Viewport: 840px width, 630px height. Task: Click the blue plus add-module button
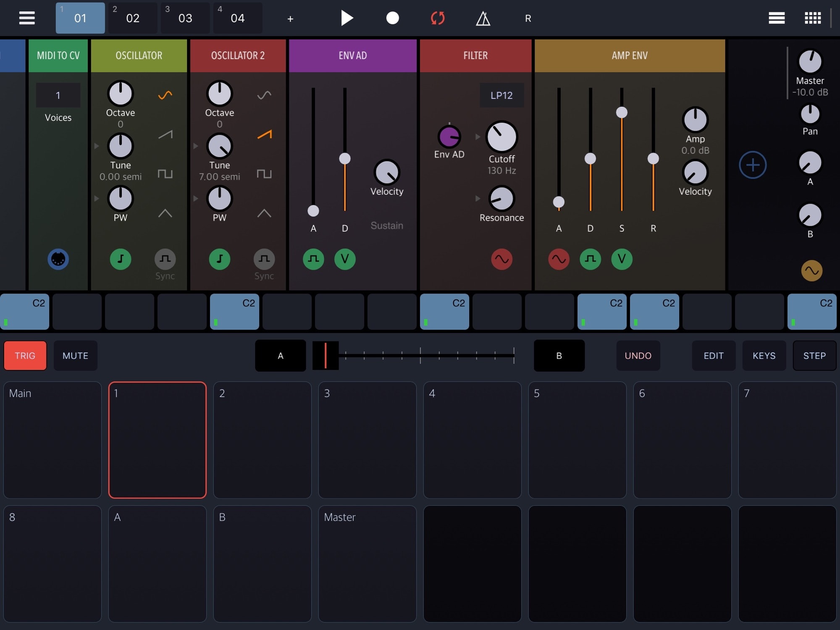coord(753,165)
